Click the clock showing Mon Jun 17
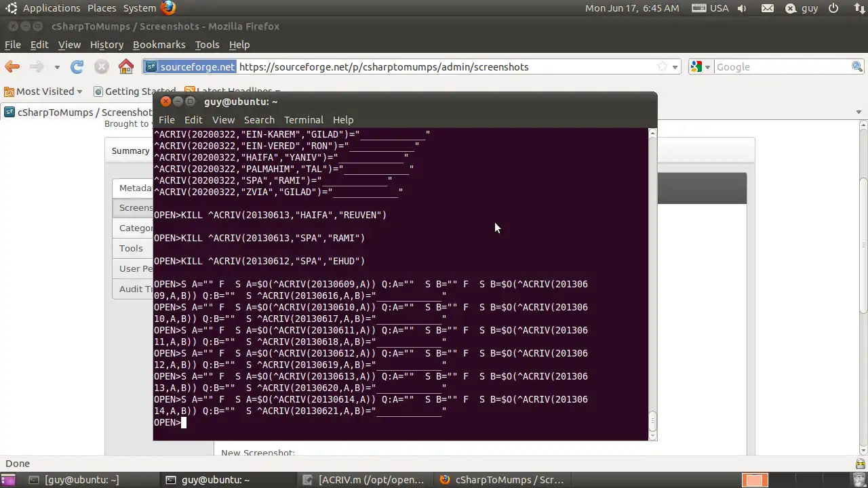This screenshot has width=868, height=488. tap(632, 8)
